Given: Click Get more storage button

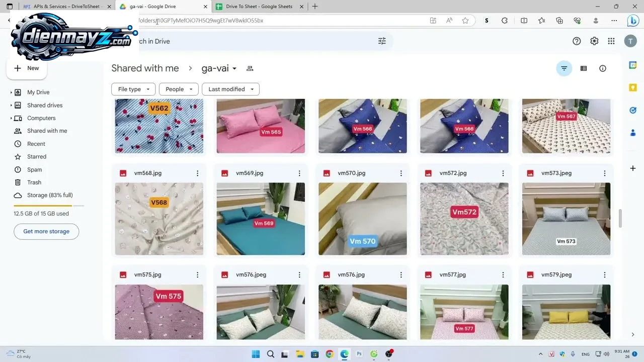Looking at the screenshot, I should [x=46, y=231].
